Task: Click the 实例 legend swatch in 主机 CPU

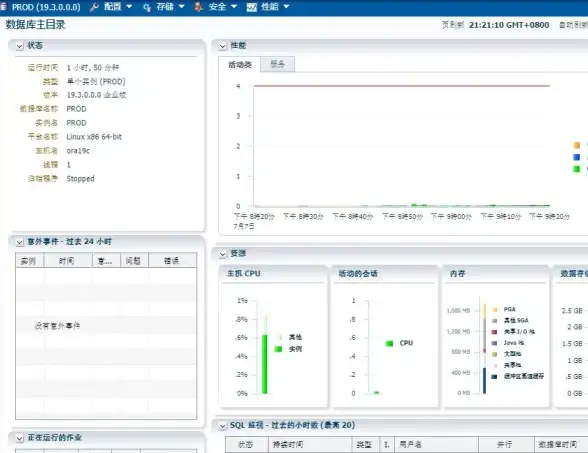Action: coord(279,349)
